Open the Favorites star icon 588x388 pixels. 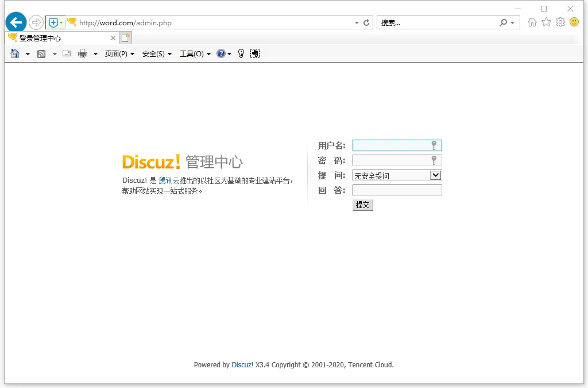click(546, 22)
